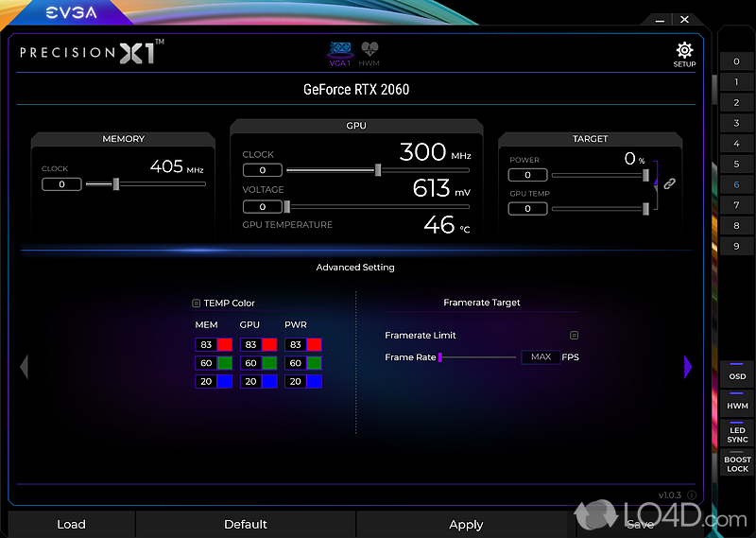Minimize the Precision X1 window
Viewport: 756px width, 538px height.
click(660, 20)
